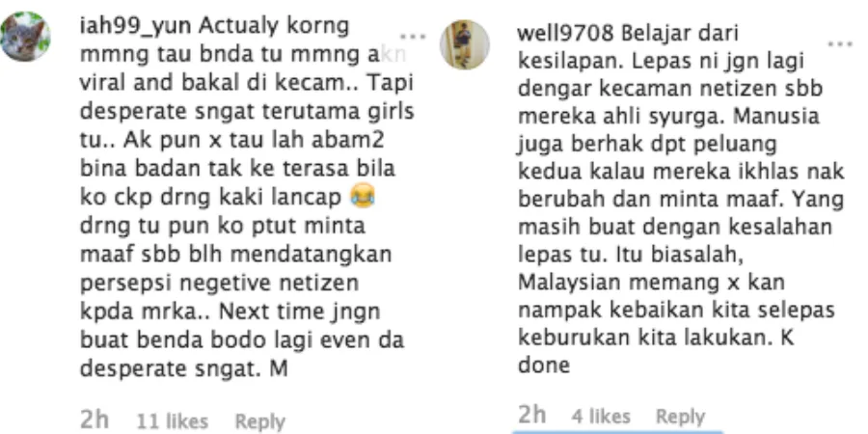
Task: Open more options for iah99_yun's comment
Action: coord(413,37)
